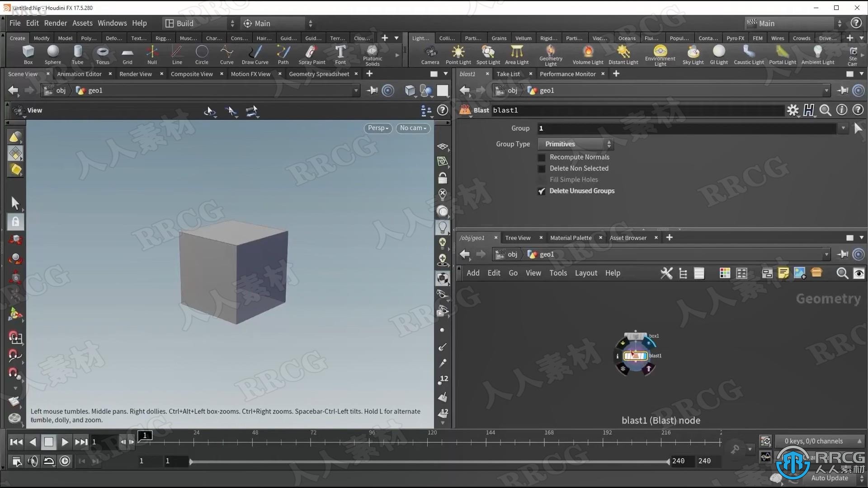Play the timeline forward
Image resolution: width=868 pixels, height=488 pixels.
[65, 442]
